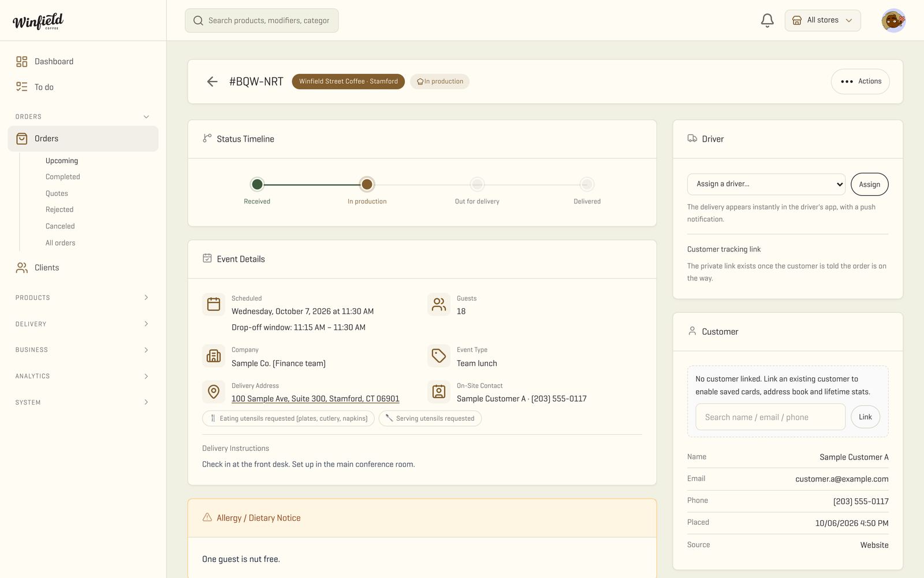Click the search magnifier icon
Viewport: 924px width, 578px height.
(x=198, y=21)
